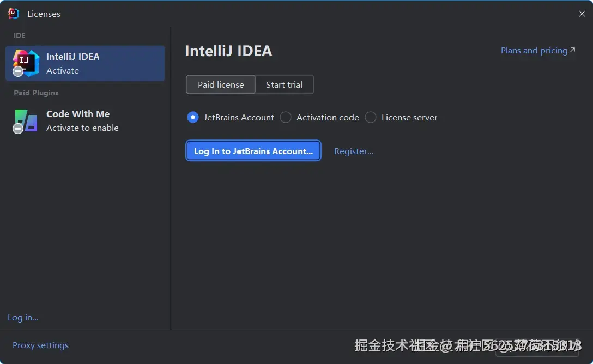The height and width of the screenshot is (364, 593).
Task: Click Log In to JetBrains Account button
Action: (253, 151)
